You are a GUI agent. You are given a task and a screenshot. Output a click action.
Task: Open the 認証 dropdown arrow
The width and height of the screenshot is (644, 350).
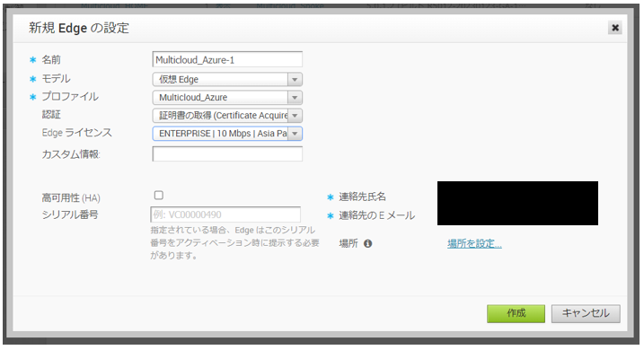pyautogui.click(x=295, y=116)
